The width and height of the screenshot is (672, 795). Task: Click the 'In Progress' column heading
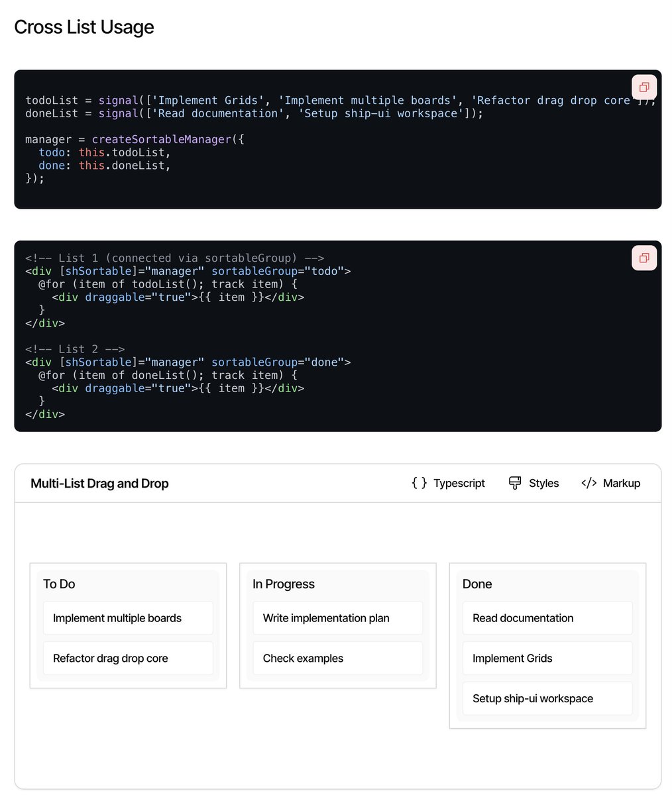[284, 584]
